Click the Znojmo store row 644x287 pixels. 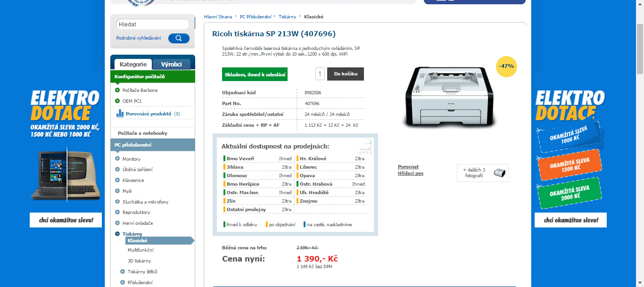click(x=330, y=201)
